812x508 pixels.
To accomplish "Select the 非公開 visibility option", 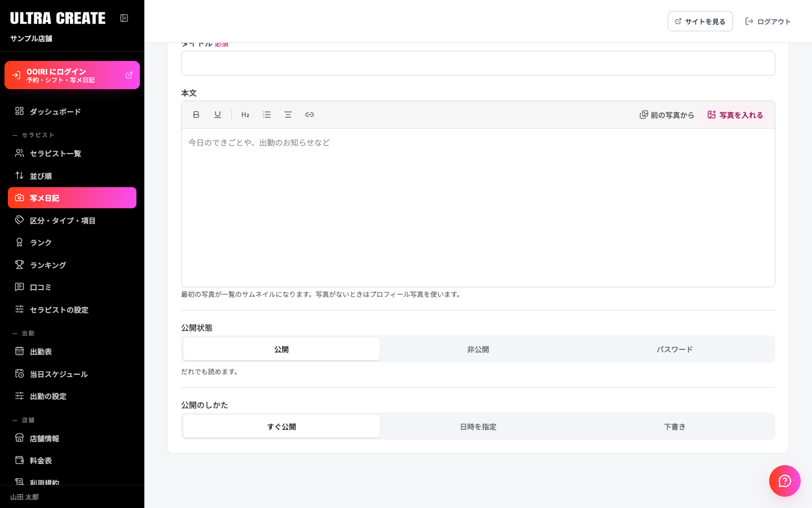I will 478,349.
